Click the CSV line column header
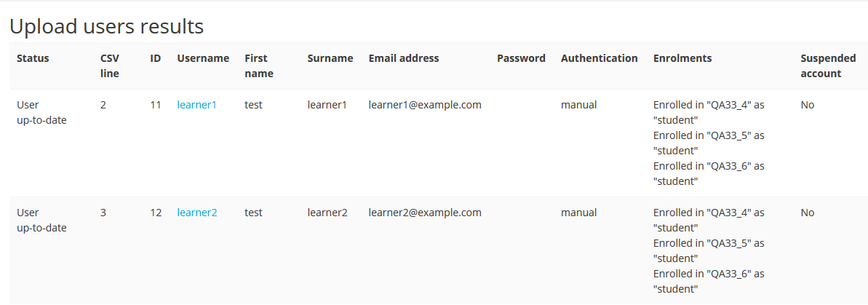The height and width of the screenshot is (305, 868). [x=110, y=66]
